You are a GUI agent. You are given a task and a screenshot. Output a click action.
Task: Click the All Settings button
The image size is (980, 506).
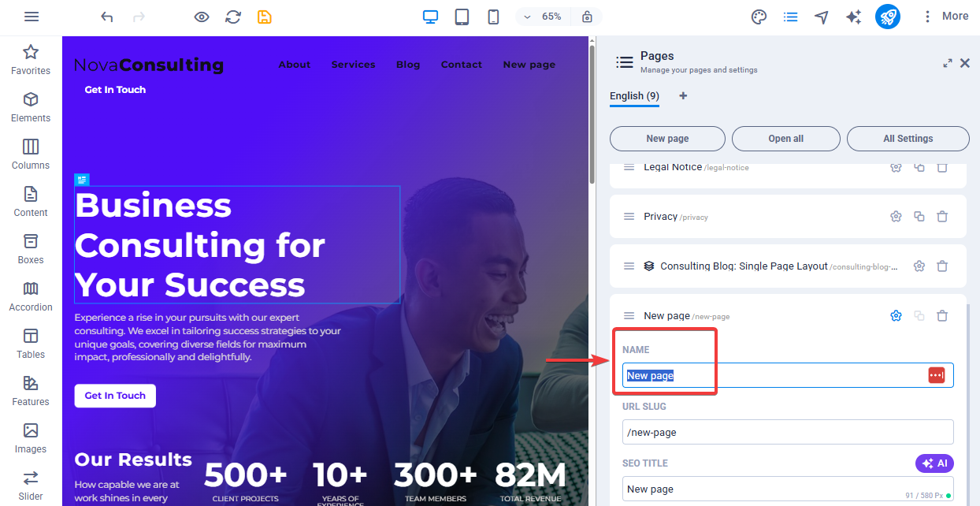click(x=908, y=138)
